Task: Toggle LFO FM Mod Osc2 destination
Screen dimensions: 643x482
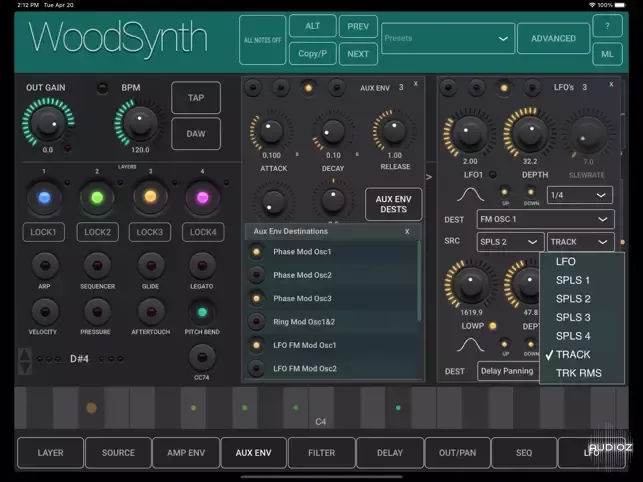Action: (256, 368)
